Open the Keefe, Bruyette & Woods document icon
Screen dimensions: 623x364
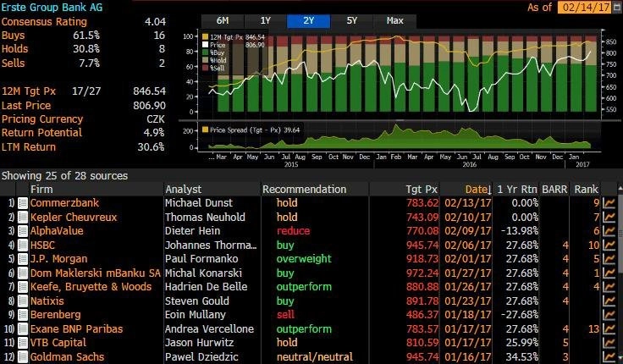pos(23,287)
